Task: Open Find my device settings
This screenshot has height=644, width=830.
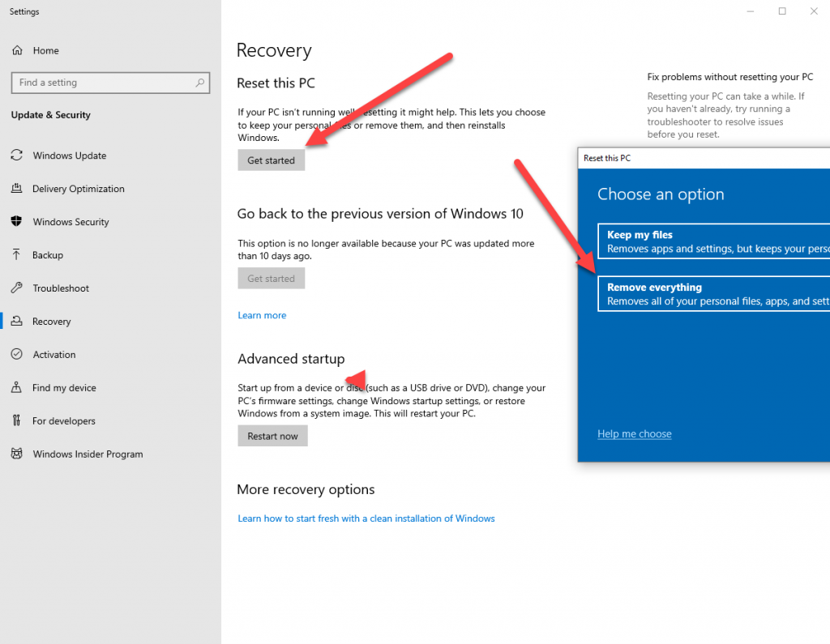Action: click(x=64, y=388)
